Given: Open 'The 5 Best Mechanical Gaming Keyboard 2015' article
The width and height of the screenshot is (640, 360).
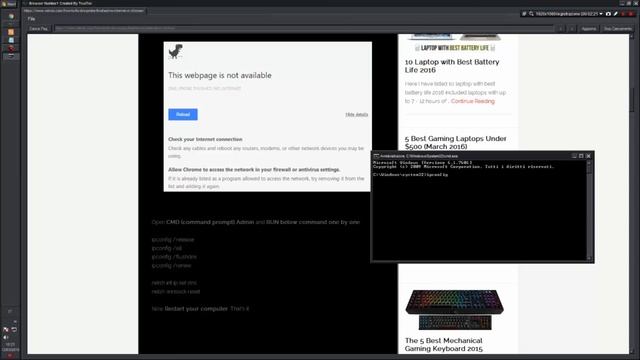Looking at the screenshot, I should click(x=444, y=344).
